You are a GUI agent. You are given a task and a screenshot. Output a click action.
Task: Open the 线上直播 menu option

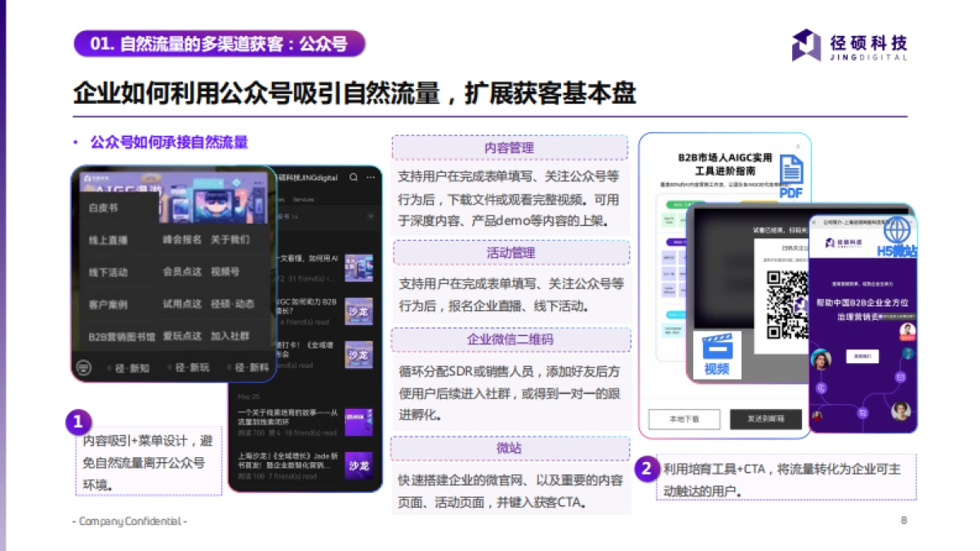pyautogui.click(x=107, y=240)
